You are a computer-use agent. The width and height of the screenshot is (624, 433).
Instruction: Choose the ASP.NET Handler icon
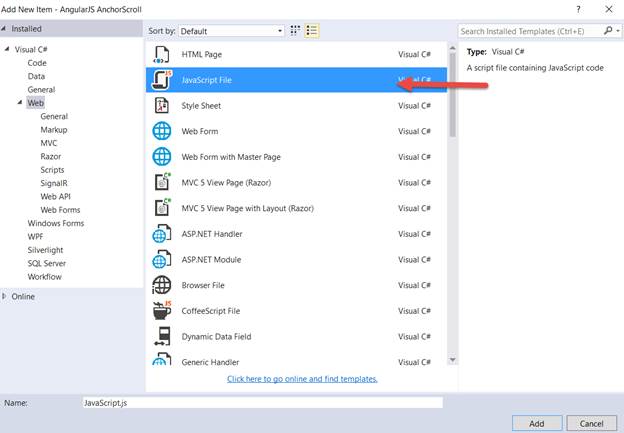(x=162, y=234)
